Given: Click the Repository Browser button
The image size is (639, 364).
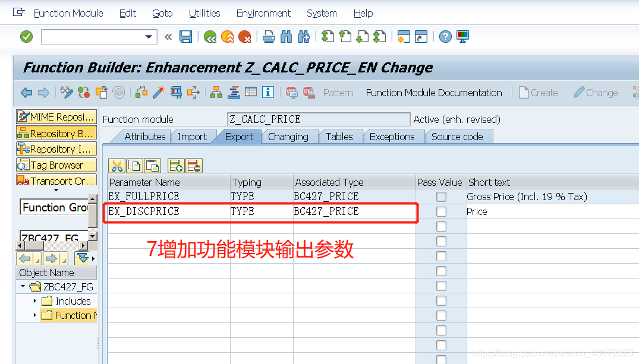Looking at the screenshot, I should 56,133.
